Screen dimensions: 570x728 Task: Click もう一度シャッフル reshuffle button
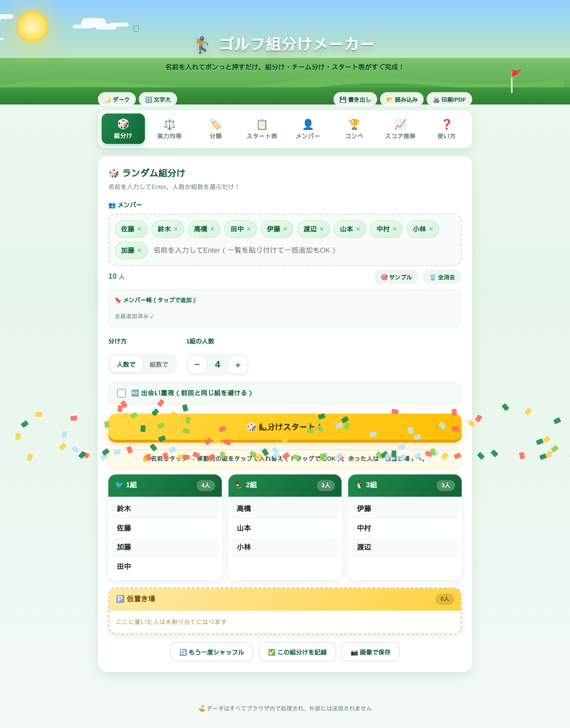pyautogui.click(x=212, y=652)
